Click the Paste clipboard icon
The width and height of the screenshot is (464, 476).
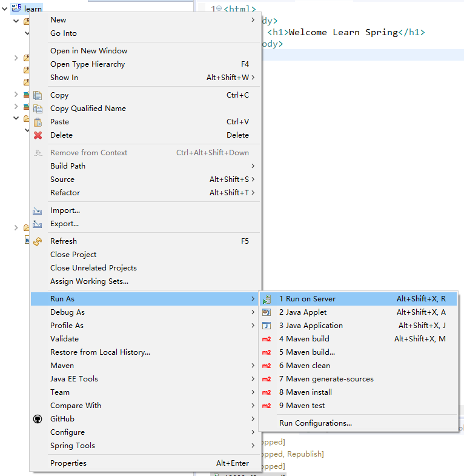click(x=38, y=122)
